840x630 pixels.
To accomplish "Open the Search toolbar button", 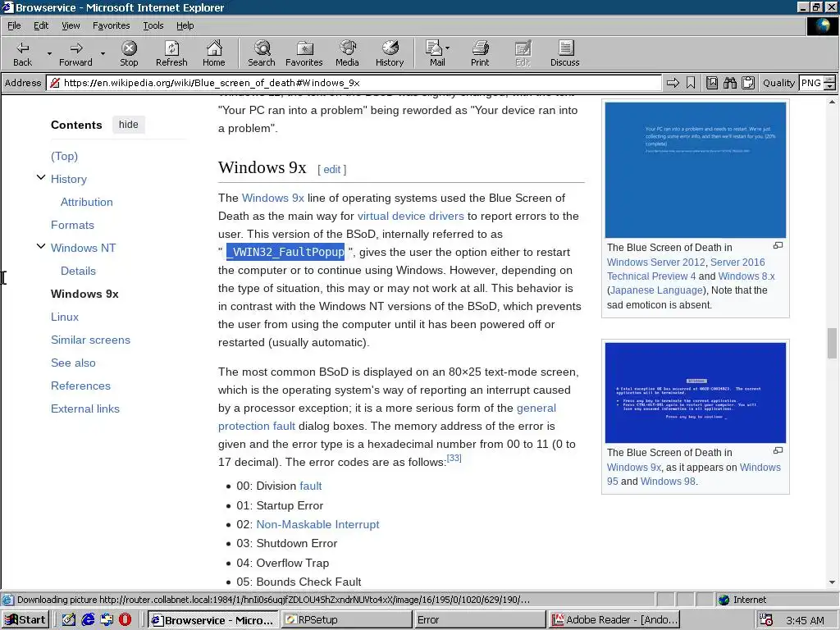I will [x=262, y=53].
